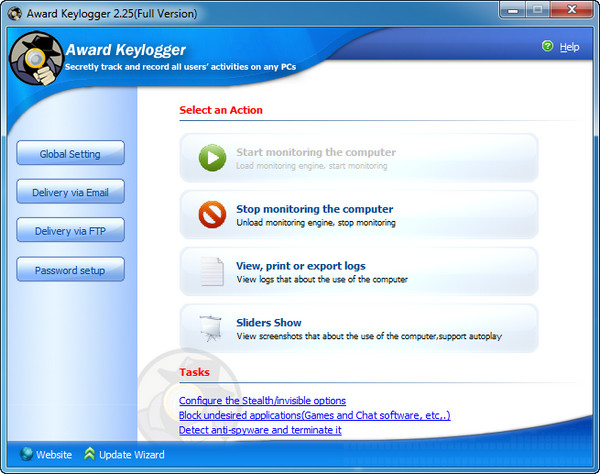Select Delivery via Email
Screen dimensions: 600x474
tap(70, 192)
